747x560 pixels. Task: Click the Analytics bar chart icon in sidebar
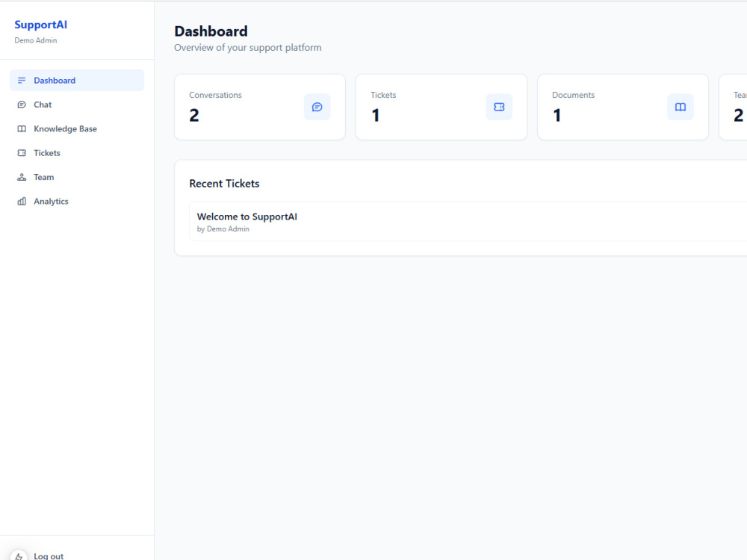coord(22,202)
